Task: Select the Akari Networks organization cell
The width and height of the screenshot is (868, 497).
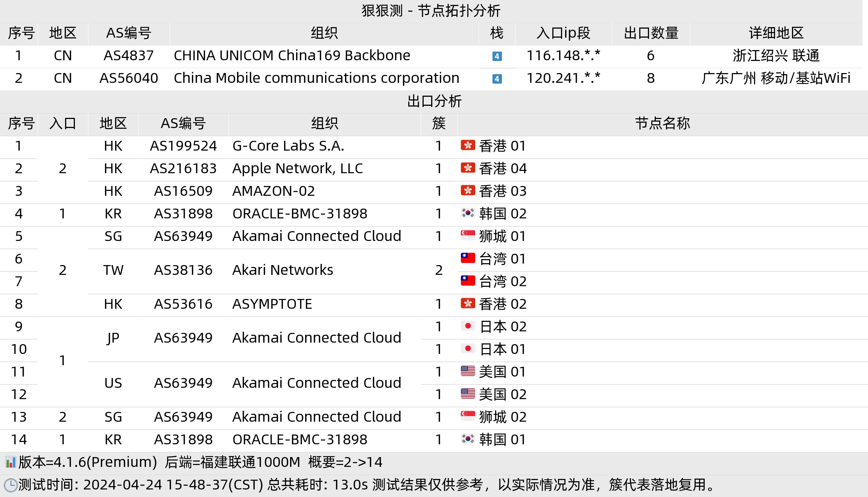Action: (x=324, y=270)
